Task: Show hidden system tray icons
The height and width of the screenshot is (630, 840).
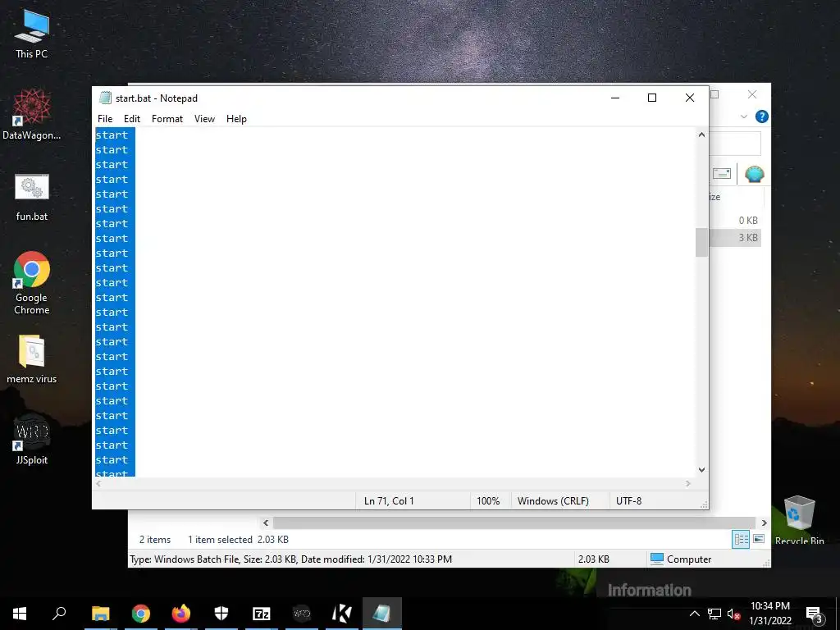Action: 694,614
